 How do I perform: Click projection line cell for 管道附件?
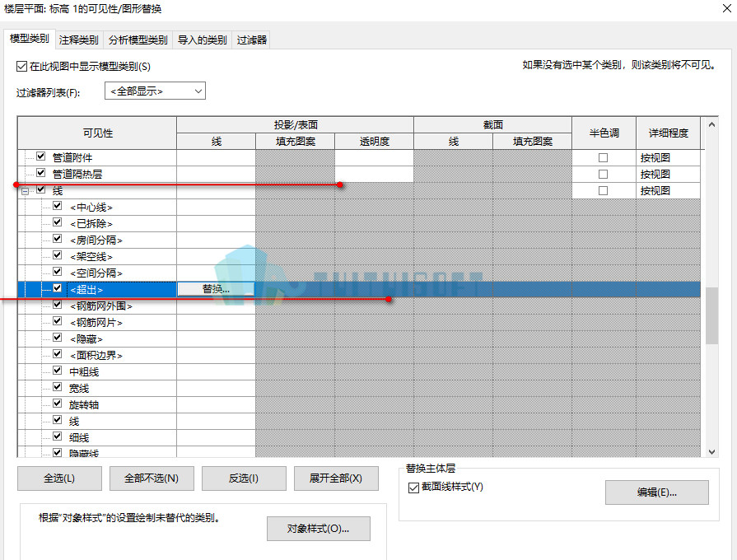217,157
